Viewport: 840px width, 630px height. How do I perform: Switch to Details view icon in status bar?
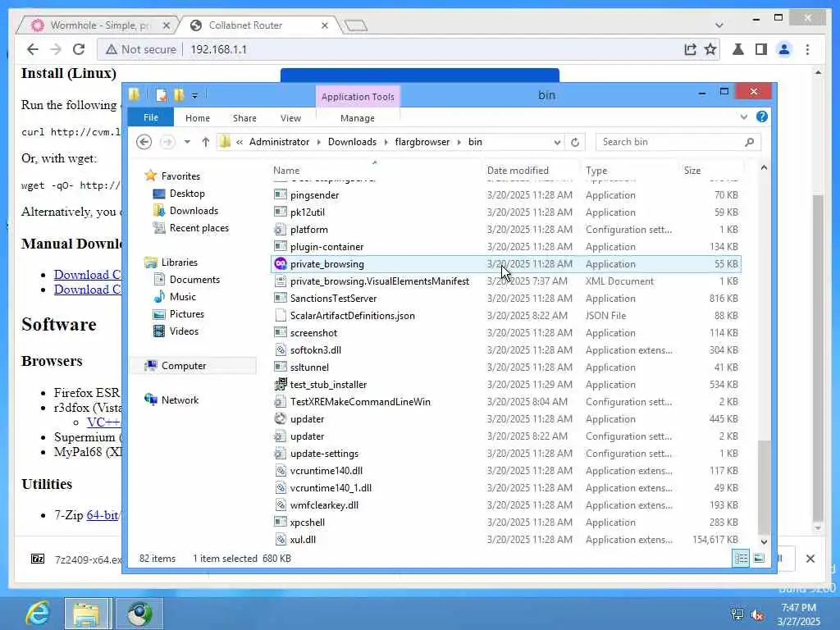pos(741,558)
